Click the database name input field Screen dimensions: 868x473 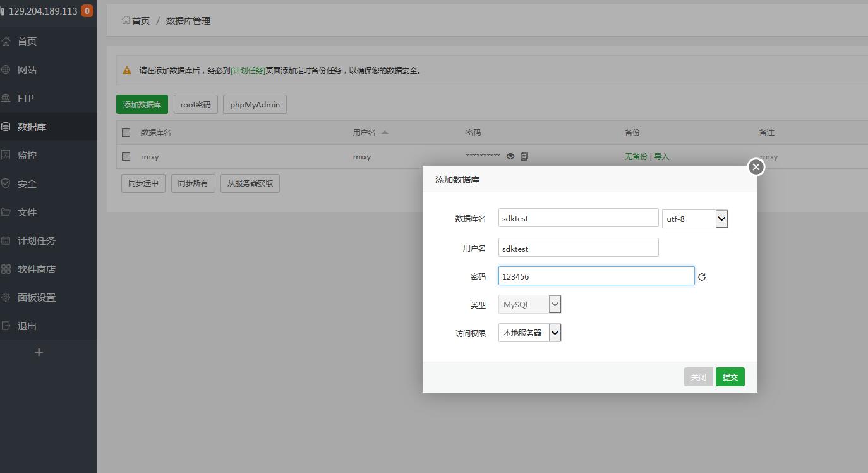tap(578, 218)
